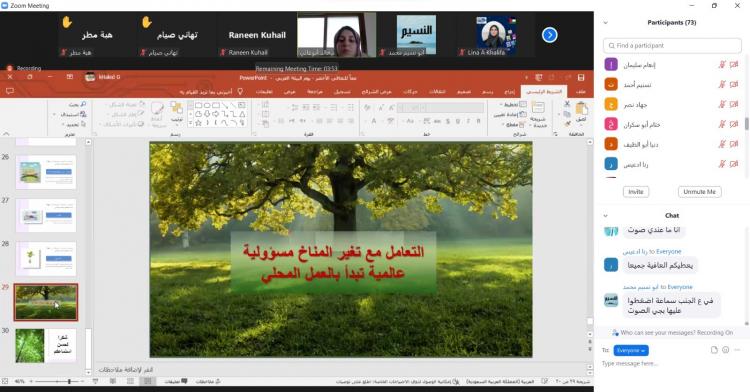Collapse the Participants panel chevron
Image resolution: width=750 pixels, height=392 pixels.
[606, 22]
